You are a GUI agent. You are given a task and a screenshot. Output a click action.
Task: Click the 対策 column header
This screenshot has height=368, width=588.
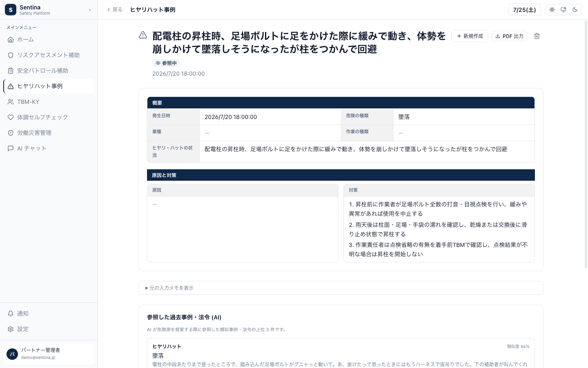click(439, 190)
